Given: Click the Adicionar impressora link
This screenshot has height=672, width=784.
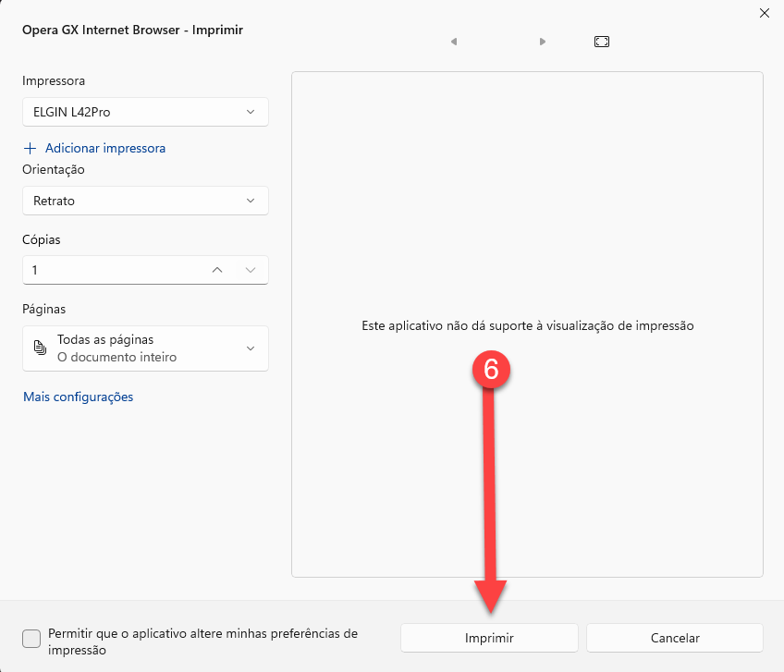Looking at the screenshot, I should (x=105, y=148).
